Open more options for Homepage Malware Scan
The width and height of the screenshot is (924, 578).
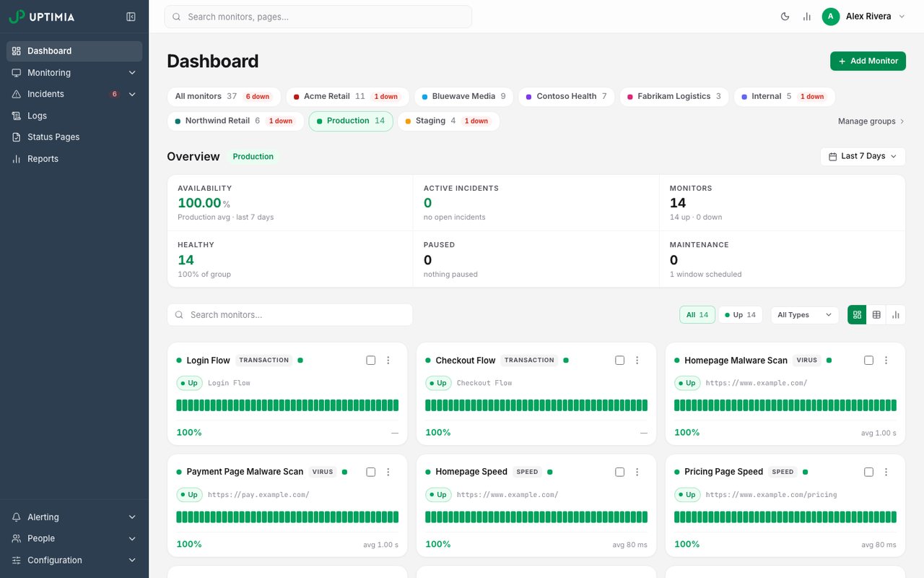886,361
